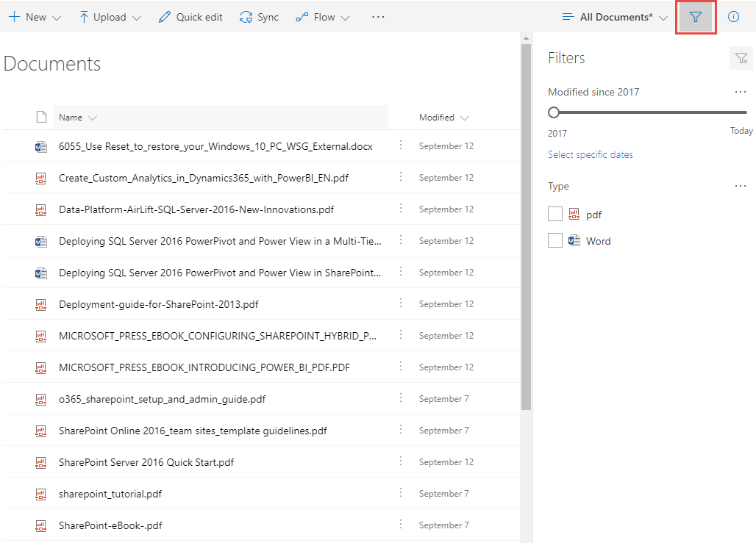
Task: Expand the Upload dropdown
Action: point(137,18)
